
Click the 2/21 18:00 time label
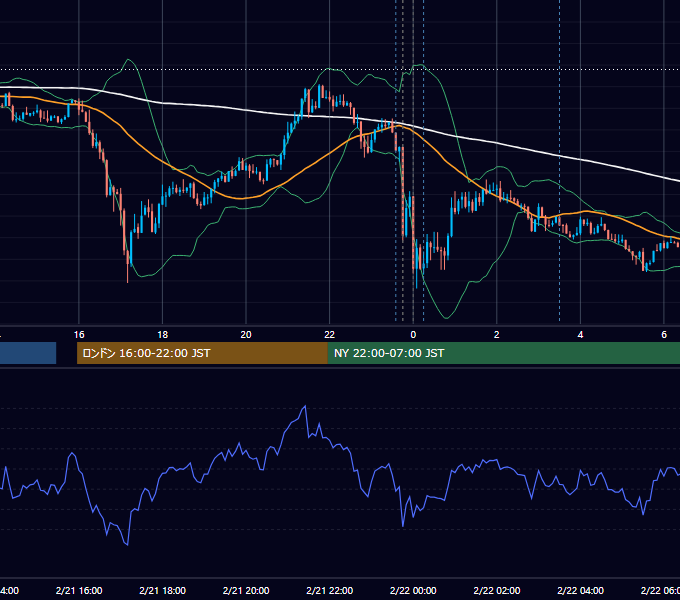163,591
